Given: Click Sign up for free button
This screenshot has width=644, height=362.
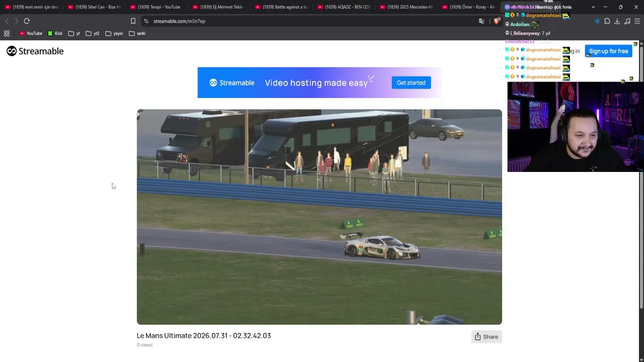Looking at the screenshot, I should coord(608,51).
